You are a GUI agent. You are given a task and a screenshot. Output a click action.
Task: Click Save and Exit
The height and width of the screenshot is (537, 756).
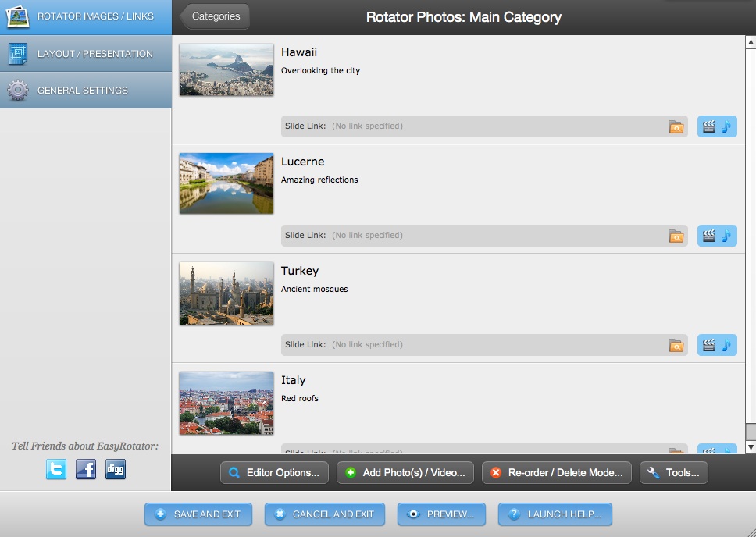[198, 514]
